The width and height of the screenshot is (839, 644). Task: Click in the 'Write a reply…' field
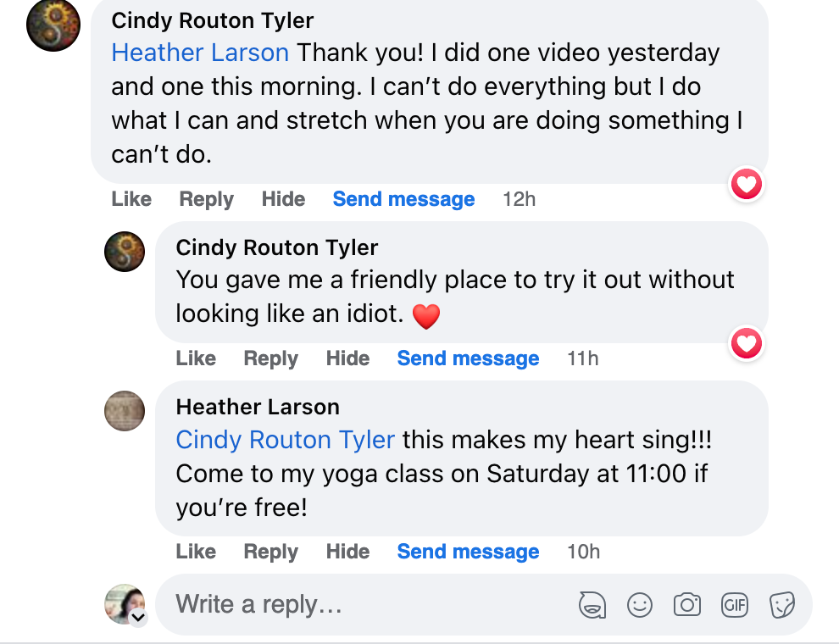pos(364,605)
